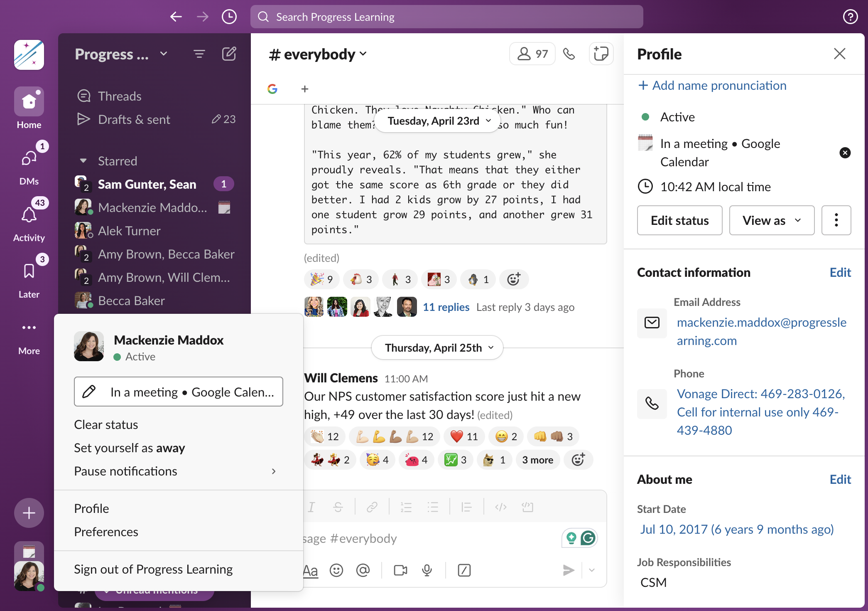Open the sidebar filter icon
This screenshot has height=611, width=868.
point(199,54)
